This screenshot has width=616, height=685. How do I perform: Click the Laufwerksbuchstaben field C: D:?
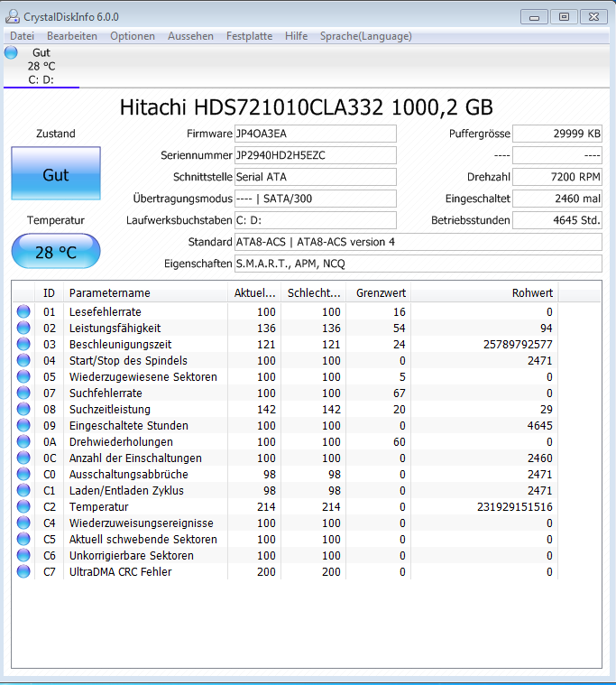315,220
